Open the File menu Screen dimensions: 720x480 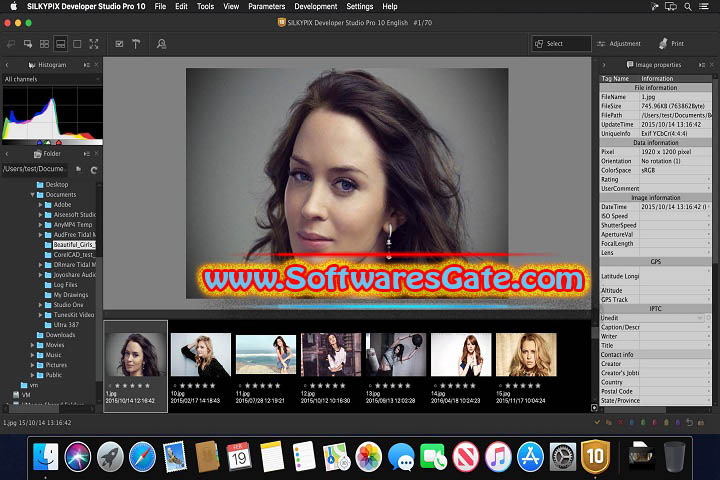(x=160, y=6)
